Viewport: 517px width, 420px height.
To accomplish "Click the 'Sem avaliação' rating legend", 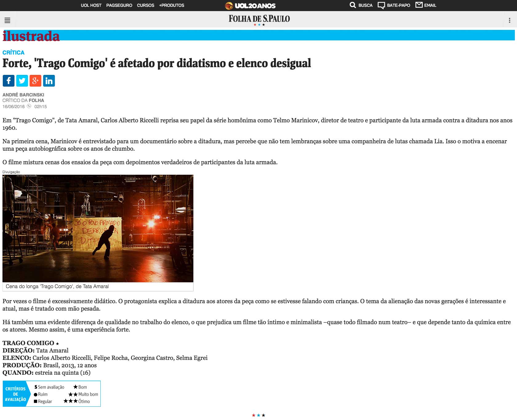I will coord(49,387).
